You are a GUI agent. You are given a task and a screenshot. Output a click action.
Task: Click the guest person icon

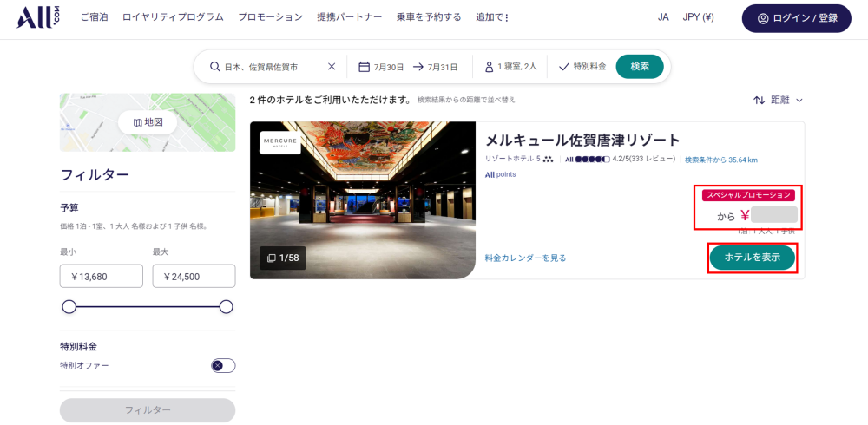[489, 67]
